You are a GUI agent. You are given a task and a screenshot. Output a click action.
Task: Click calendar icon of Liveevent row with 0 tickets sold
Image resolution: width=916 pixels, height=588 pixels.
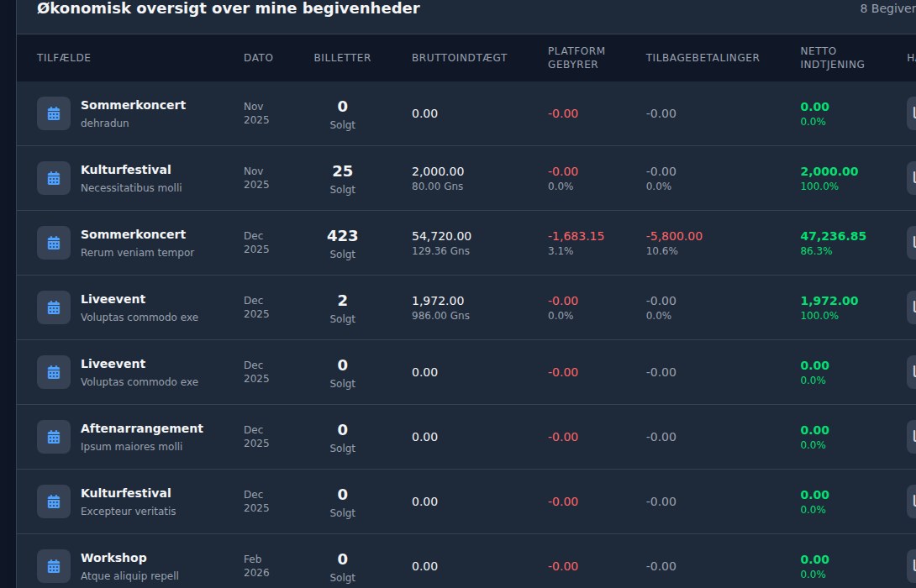[x=54, y=372]
